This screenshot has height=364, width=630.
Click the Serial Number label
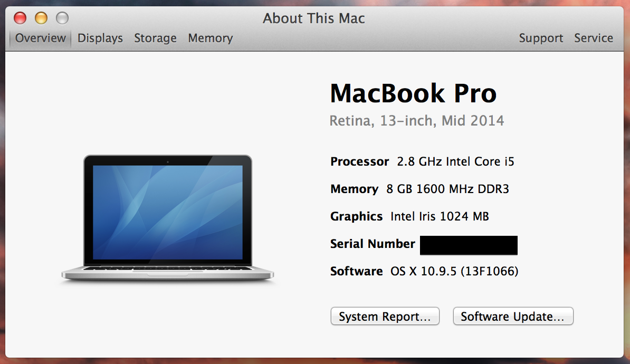point(373,244)
